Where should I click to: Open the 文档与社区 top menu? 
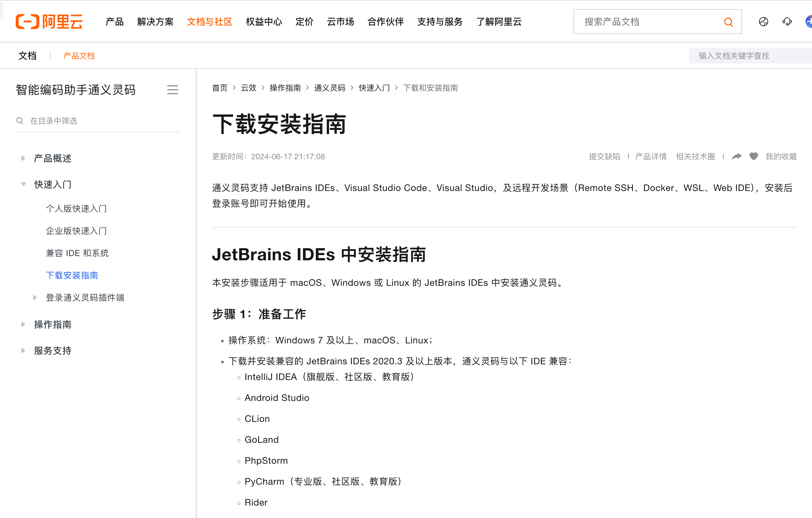coord(209,22)
